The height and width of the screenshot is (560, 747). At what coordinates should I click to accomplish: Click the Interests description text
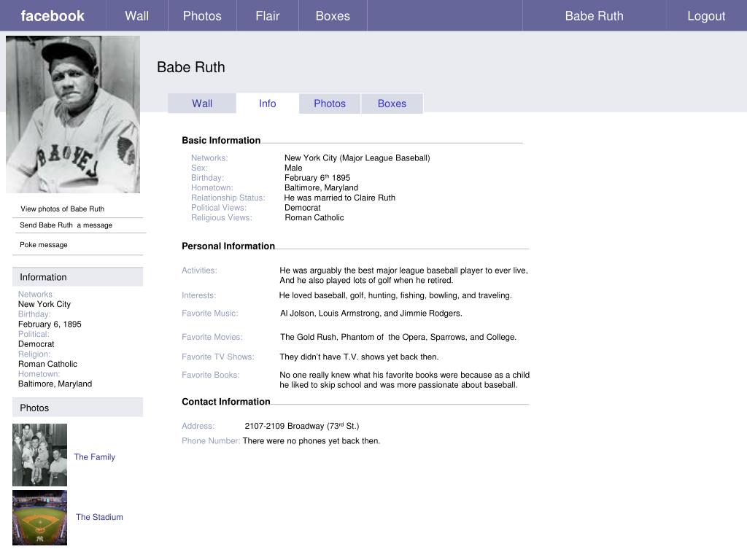(x=395, y=295)
